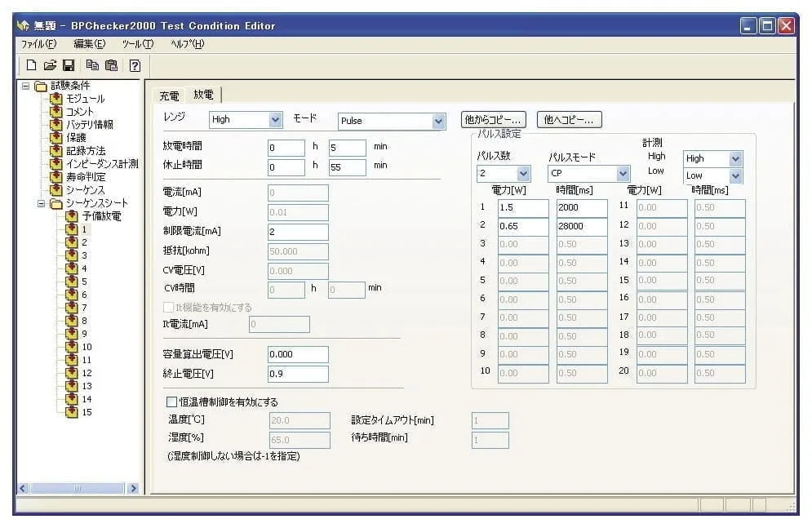
Task: Open the ファイル(F) menu
Action: pyautogui.click(x=38, y=44)
